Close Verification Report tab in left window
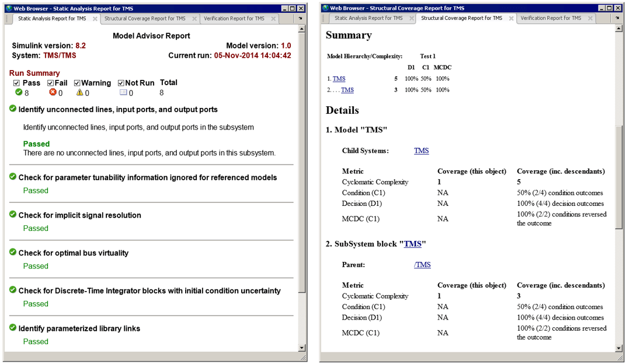Screen dimensions: 626x364 point(273,19)
